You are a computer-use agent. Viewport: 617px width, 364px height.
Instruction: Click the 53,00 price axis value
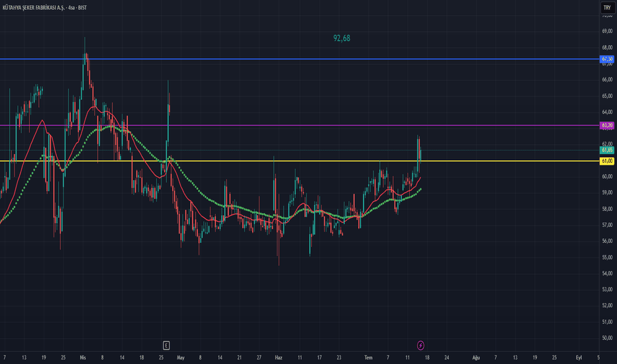pyautogui.click(x=607, y=289)
